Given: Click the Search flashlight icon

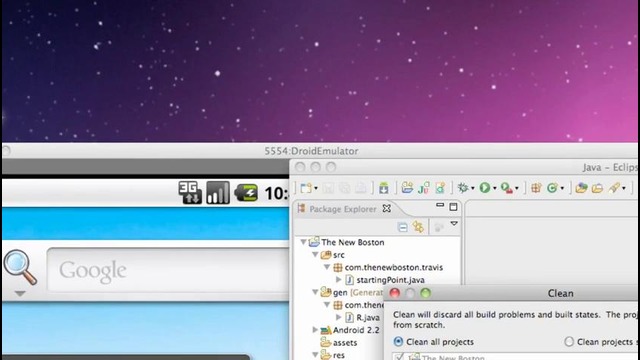Looking at the screenshot, I should (x=614, y=188).
